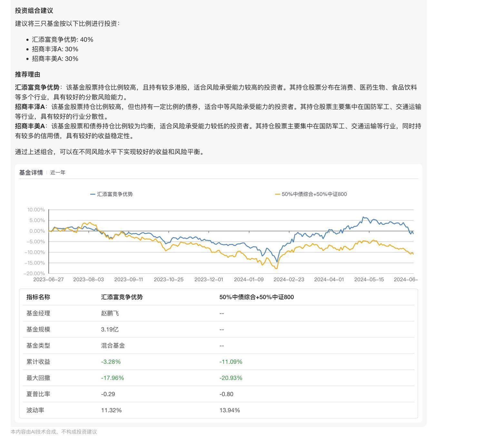480x448 pixels.
Task: Click the disclaimer 本内容由AI技术合成，不构成投资建议
Action: tap(54, 432)
